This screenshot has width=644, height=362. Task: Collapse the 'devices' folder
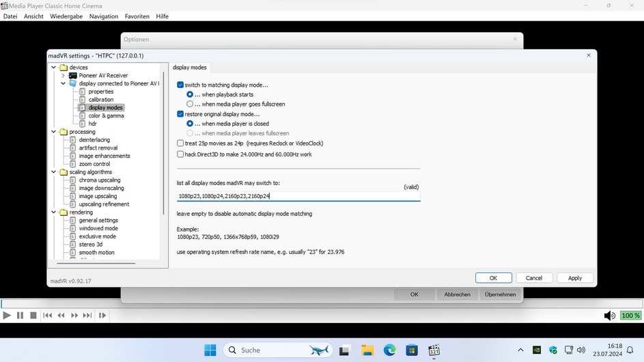coord(54,68)
